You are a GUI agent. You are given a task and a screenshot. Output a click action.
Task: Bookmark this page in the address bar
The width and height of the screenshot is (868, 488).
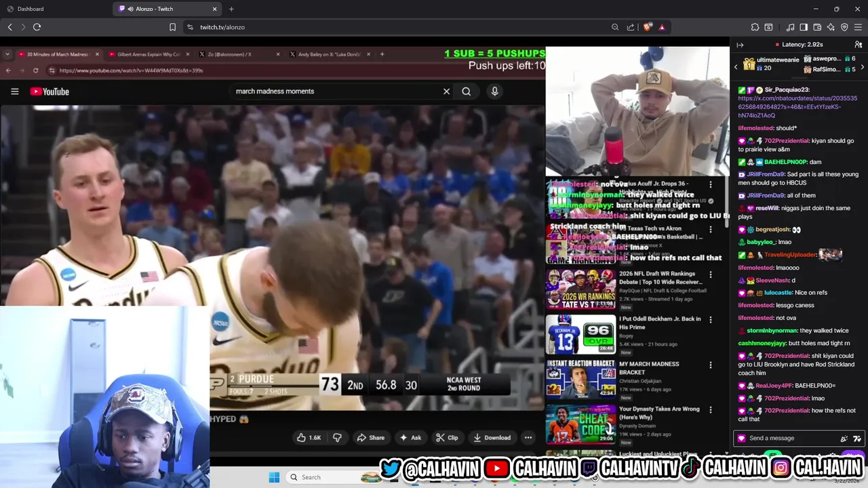click(x=172, y=27)
